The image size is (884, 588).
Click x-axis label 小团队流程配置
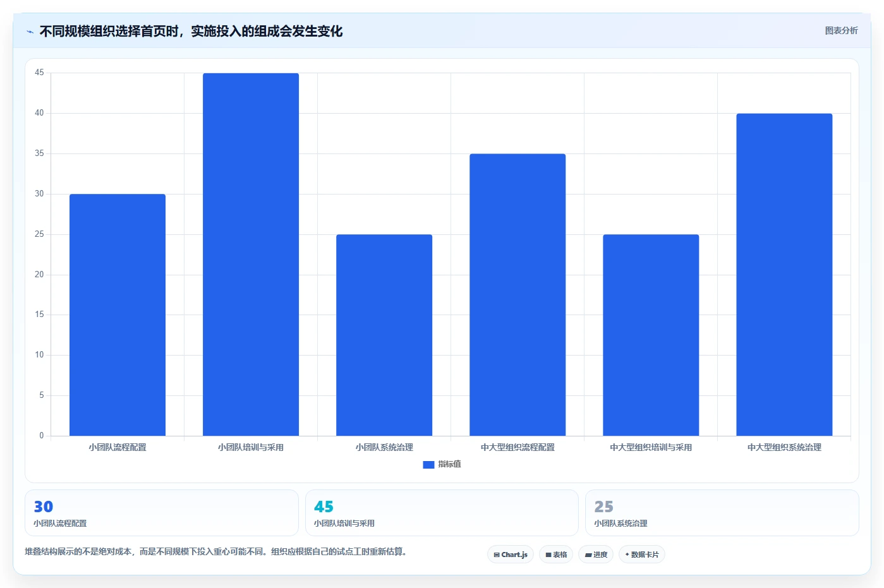[x=118, y=447]
